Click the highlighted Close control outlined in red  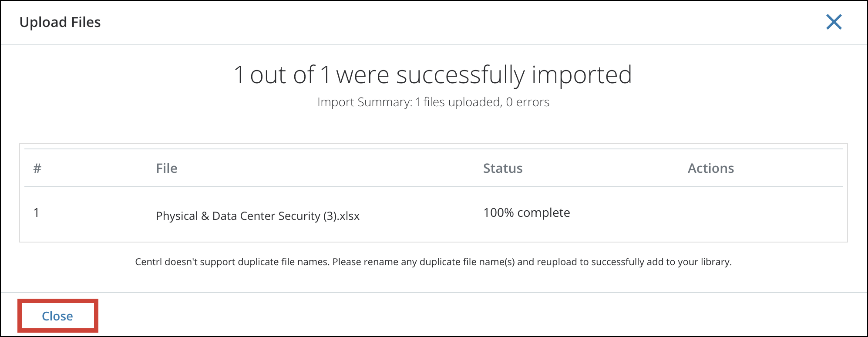pyautogui.click(x=58, y=316)
